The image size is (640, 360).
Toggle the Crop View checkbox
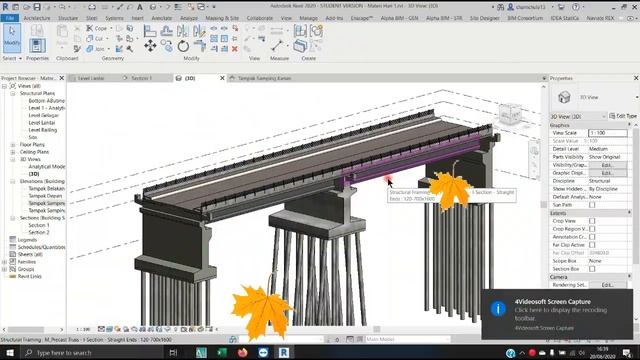[592, 221]
